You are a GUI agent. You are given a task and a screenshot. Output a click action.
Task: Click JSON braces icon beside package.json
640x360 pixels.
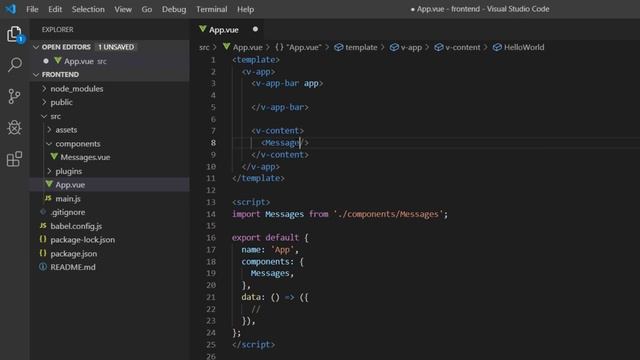[43, 253]
